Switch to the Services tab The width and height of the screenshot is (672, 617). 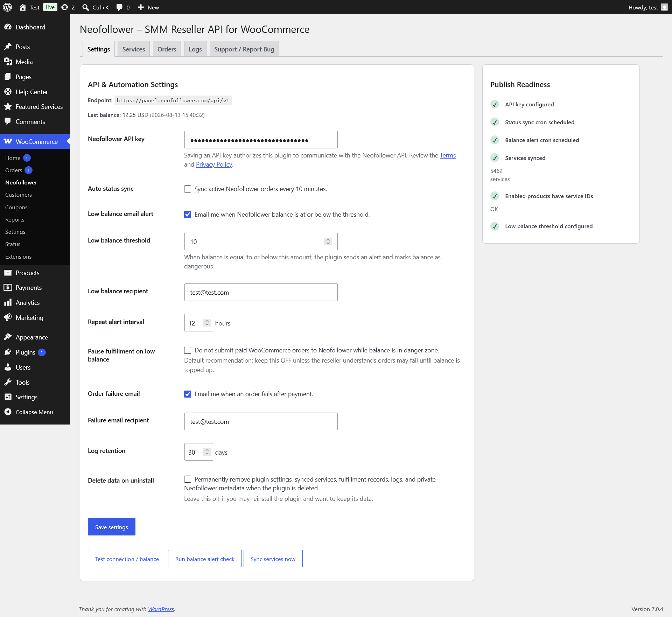tap(134, 49)
